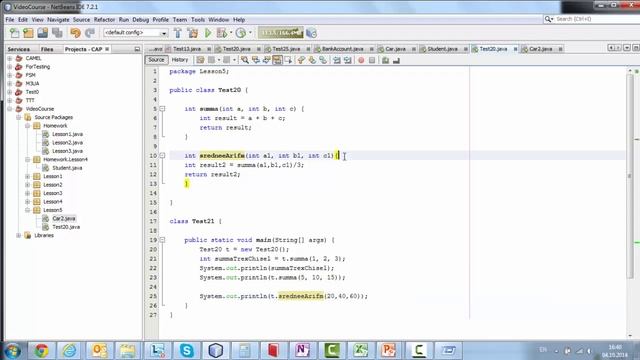Click the Search field in the menu bar
This screenshot has height=360, width=640.
click(x=591, y=19)
